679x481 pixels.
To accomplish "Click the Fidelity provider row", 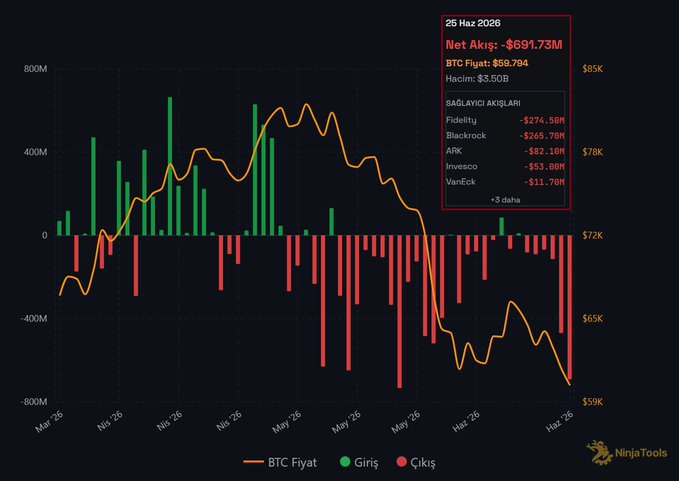I will 505,120.
